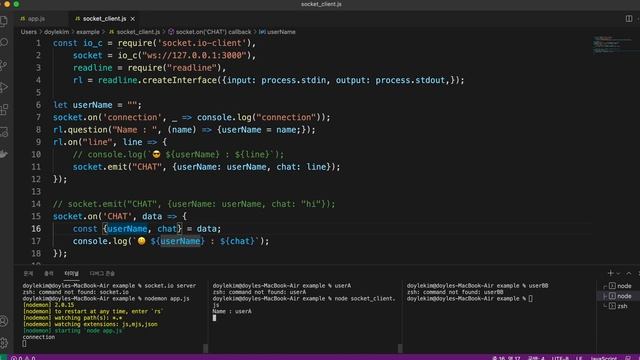Select line 16 via its line number

[x=36, y=229]
